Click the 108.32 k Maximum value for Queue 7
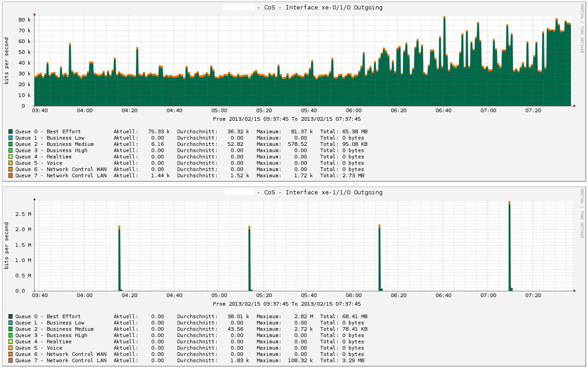The height and width of the screenshot is (368, 588). click(x=301, y=360)
